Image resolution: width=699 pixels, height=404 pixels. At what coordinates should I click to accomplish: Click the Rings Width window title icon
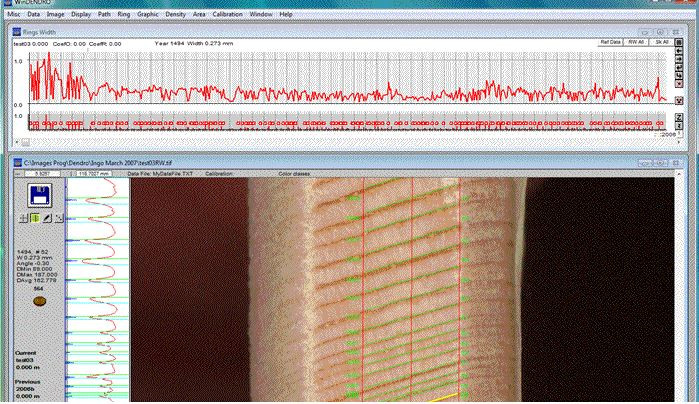click(16, 32)
